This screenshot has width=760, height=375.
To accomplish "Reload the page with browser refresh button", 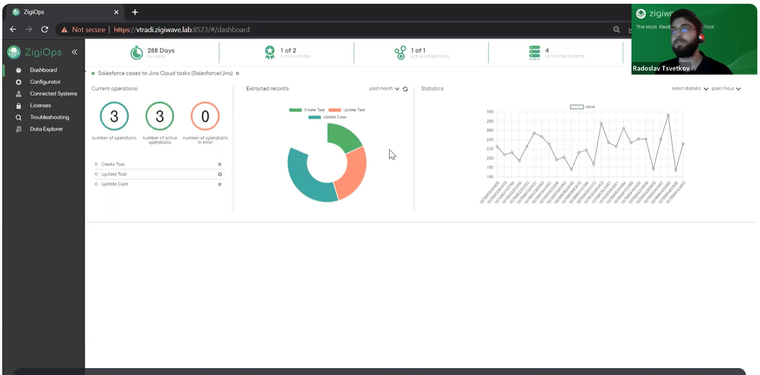I will 44,30.
